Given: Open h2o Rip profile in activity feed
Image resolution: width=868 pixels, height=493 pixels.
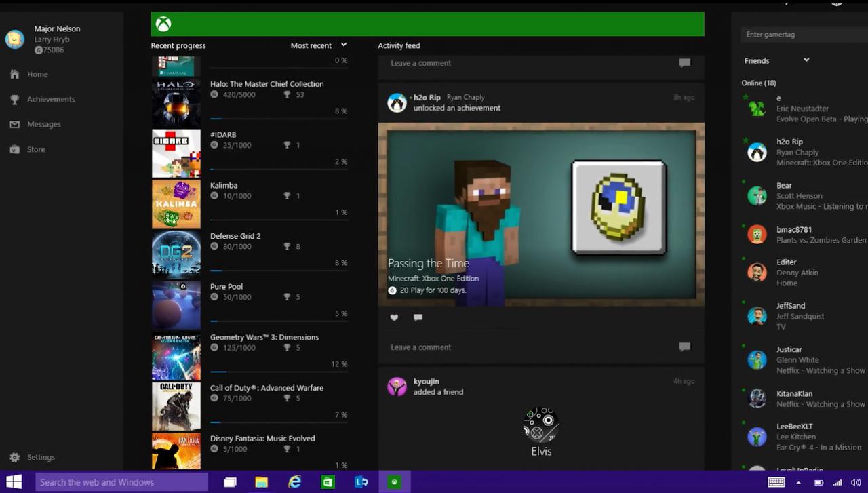Looking at the screenshot, I should click(427, 98).
